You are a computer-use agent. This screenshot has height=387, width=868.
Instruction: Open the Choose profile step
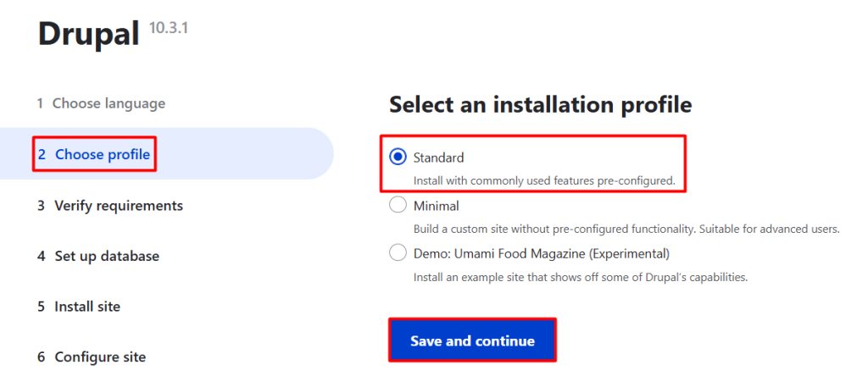94,154
